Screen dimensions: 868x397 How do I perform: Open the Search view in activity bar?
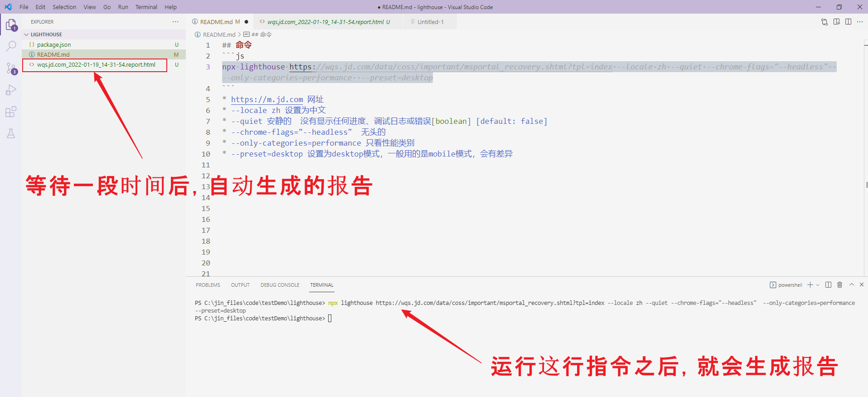pyautogui.click(x=11, y=46)
